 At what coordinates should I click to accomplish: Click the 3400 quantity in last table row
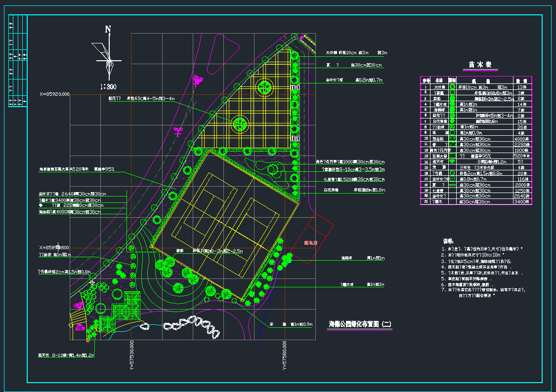pos(522,201)
